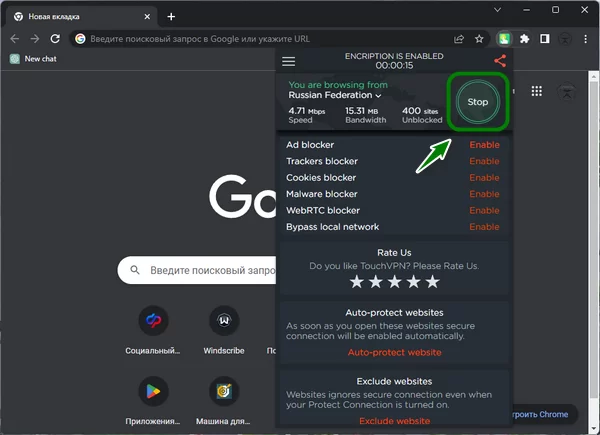
Task: Click the red share icon
Action: click(x=500, y=61)
